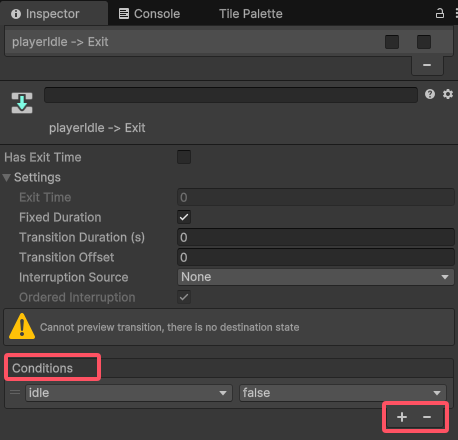Click the yellow warning triangle icon
Image resolution: width=458 pixels, height=440 pixels.
click(22, 326)
